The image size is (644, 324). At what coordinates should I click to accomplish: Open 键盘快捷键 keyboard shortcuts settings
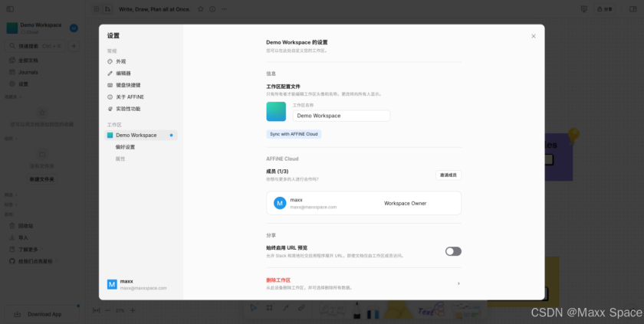[x=140, y=85]
